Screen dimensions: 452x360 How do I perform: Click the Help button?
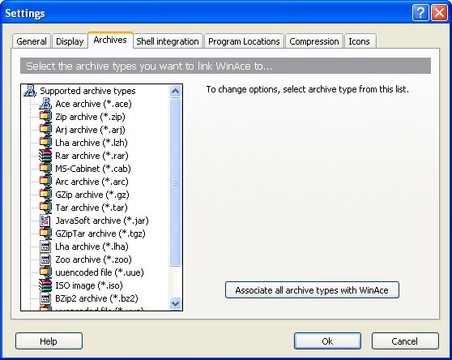click(x=49, y=341)
